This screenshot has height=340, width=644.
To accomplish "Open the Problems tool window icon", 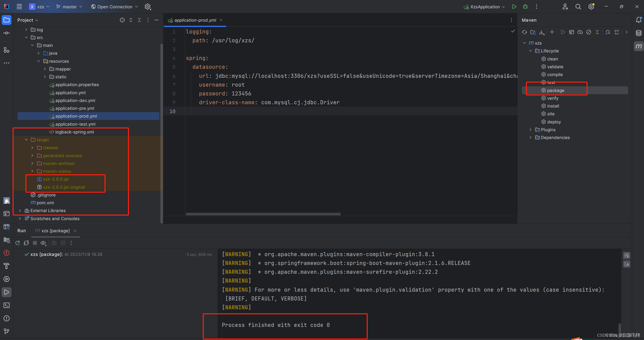I will (7, 318).
